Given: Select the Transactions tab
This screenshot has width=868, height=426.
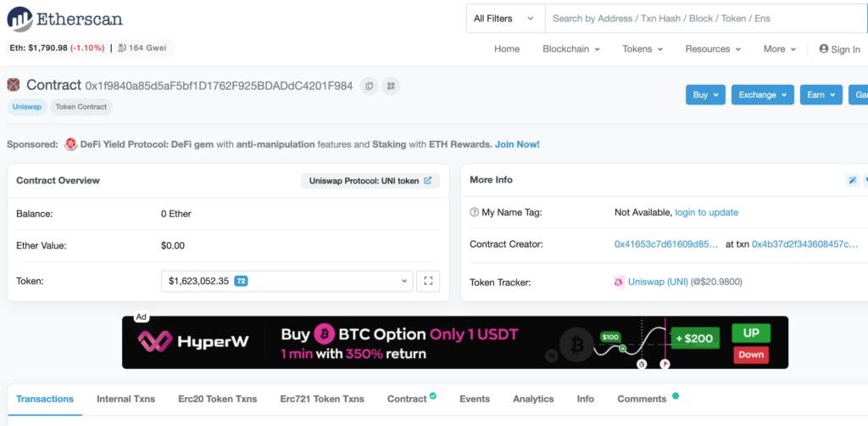Looking at the screenshot, I should click(45, 399).
